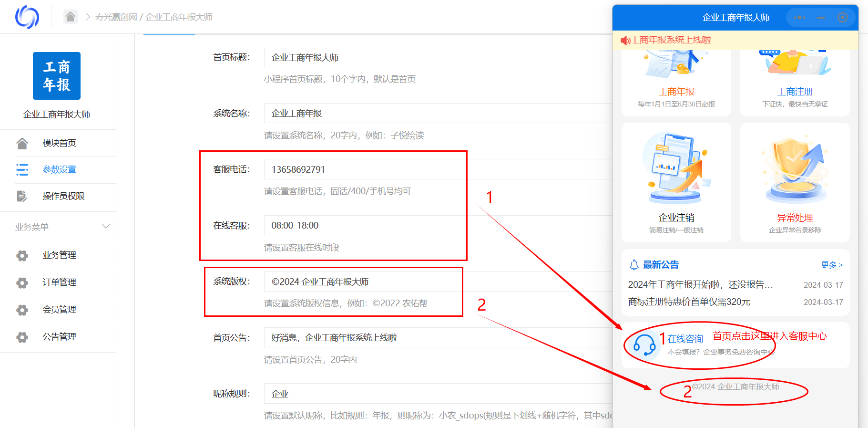Select 参数设置 menu item

pos(58,169)
